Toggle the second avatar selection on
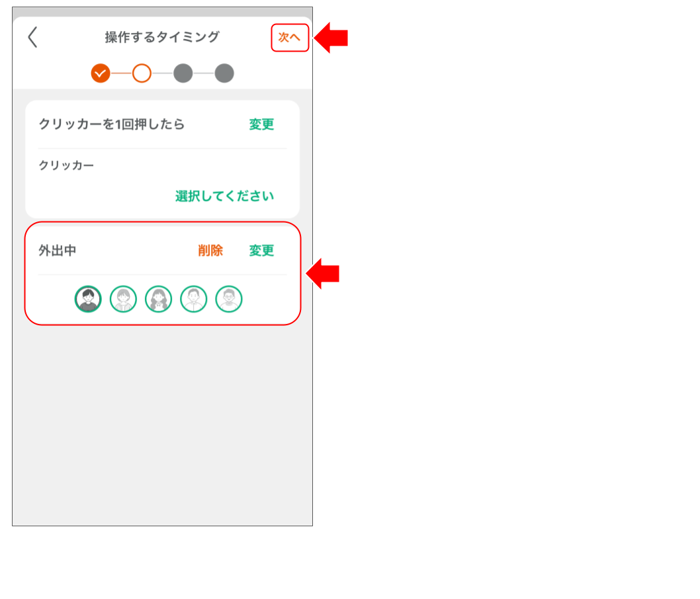Viewport: 700px width, 599px height. coord(123,298)
